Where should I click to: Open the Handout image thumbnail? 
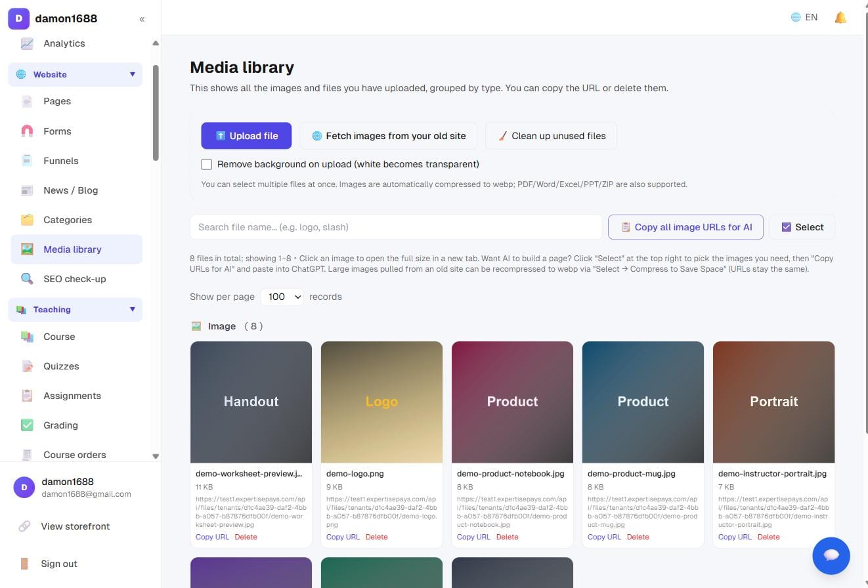coord(251,402)
